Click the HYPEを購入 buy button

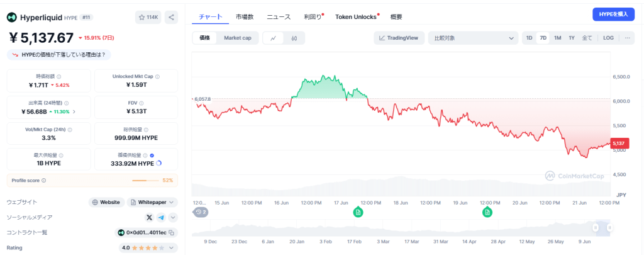(613, 14)
